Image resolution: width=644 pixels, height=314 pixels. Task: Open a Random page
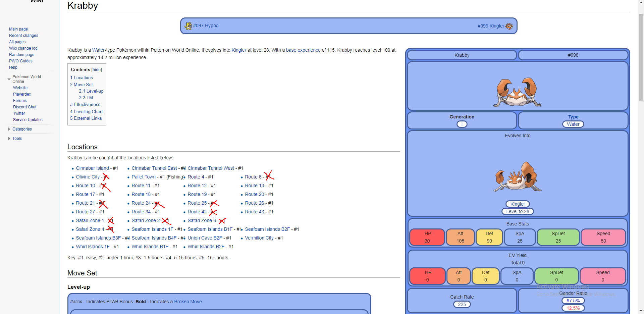(x=22, y=55)
